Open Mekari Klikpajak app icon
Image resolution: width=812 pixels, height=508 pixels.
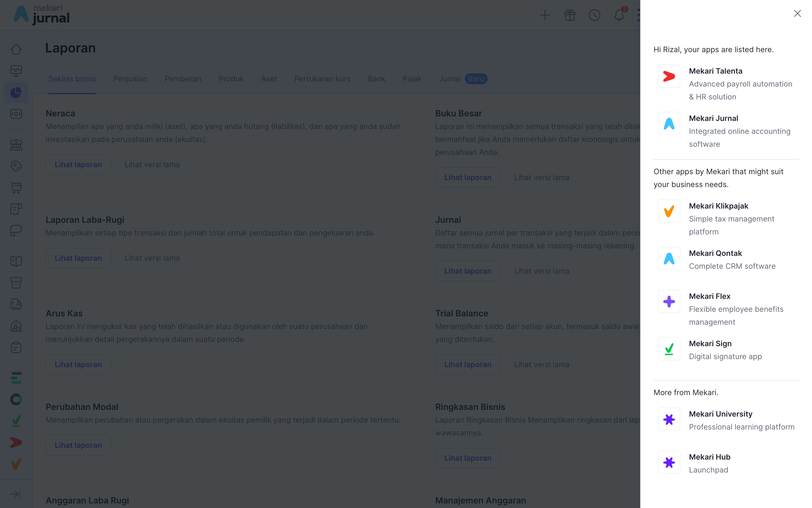(669, 211)
